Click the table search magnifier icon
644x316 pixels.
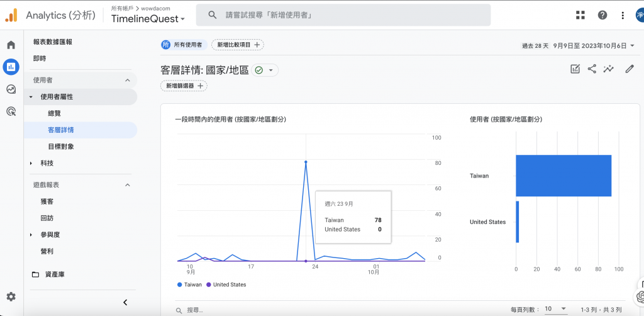[179, 310]
